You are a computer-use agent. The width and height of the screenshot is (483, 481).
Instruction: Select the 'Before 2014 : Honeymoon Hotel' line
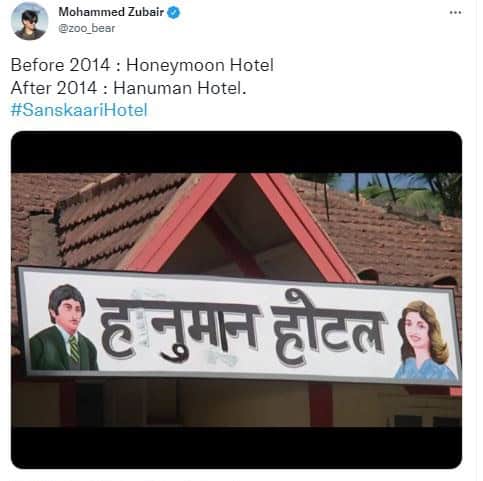click(142, 65)
